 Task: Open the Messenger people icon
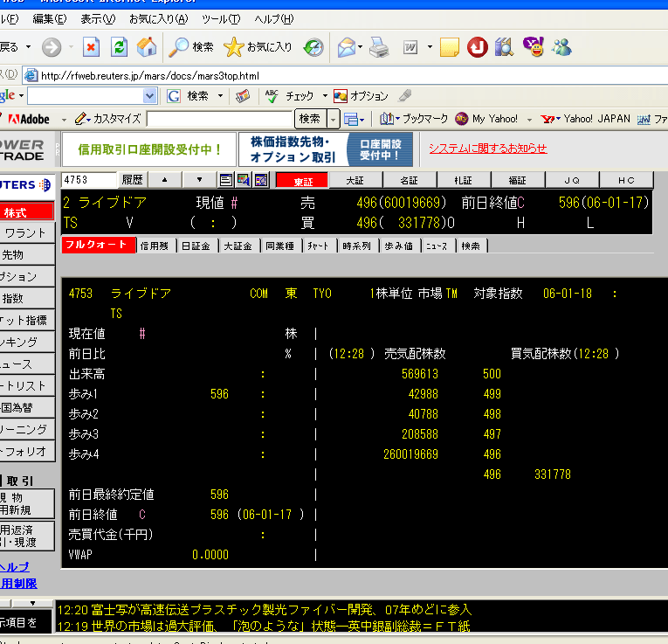[x=561, y=47]
